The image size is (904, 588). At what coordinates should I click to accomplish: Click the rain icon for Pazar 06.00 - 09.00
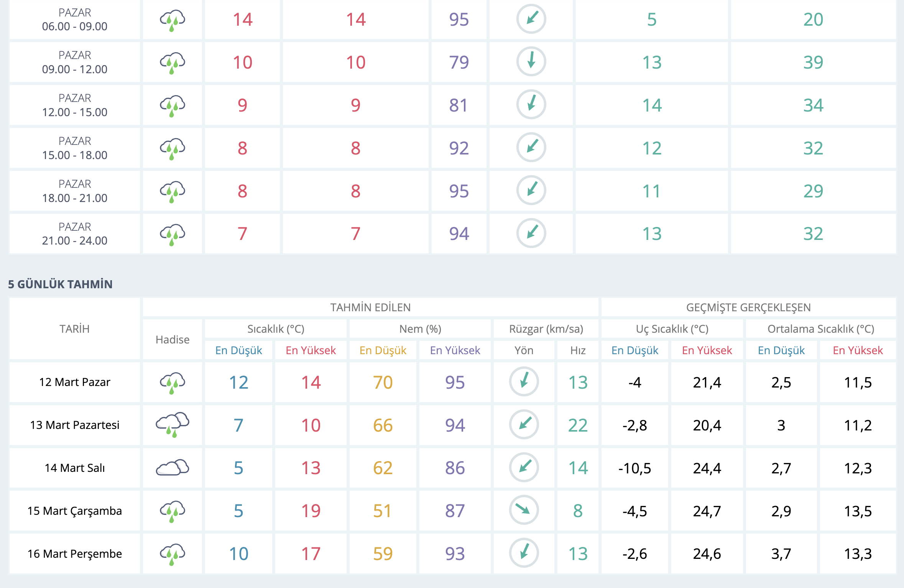[x=172, y=20]
